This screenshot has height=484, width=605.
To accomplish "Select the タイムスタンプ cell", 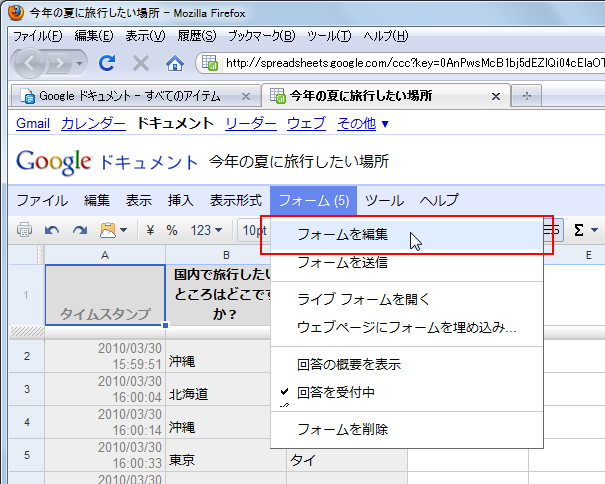I will (105, 295).
